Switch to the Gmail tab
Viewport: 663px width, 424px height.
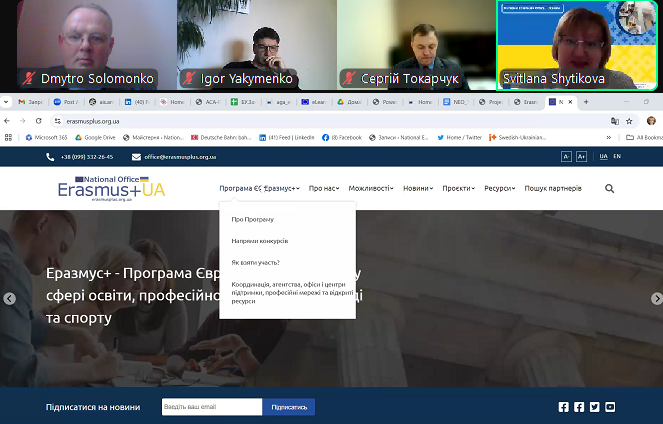30,102
